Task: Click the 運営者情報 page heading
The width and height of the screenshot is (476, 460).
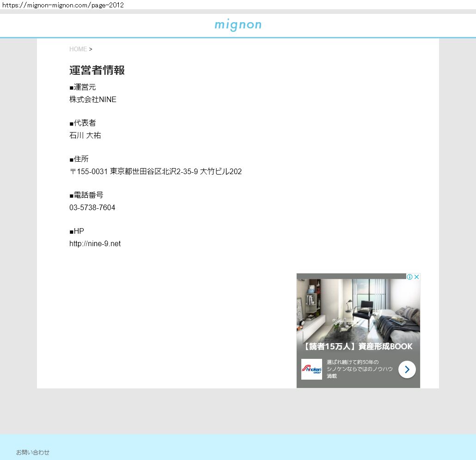Action: click(x=97, y=70)
